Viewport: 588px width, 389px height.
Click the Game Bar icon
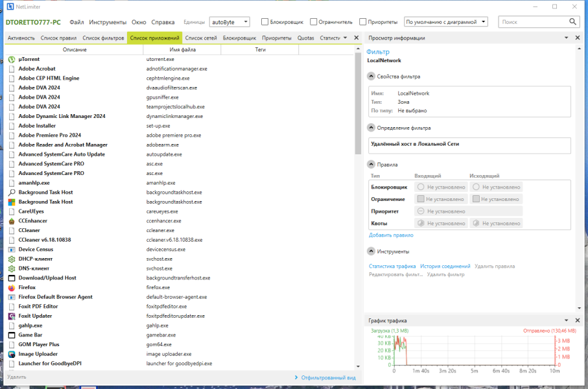12,335
